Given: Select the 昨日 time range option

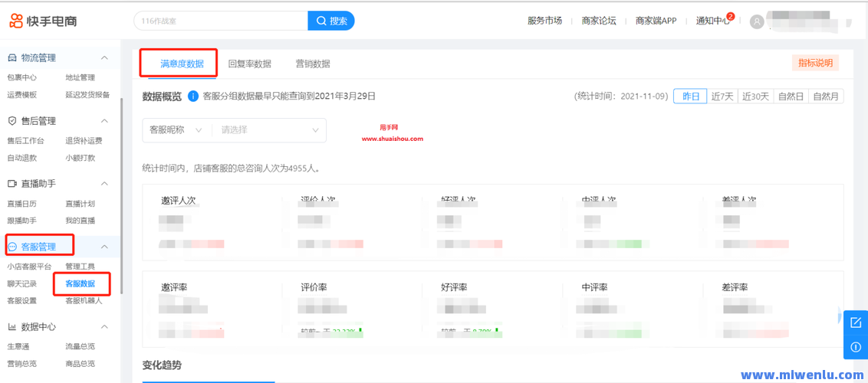Looking at the screenshot, I should [690, 97].
